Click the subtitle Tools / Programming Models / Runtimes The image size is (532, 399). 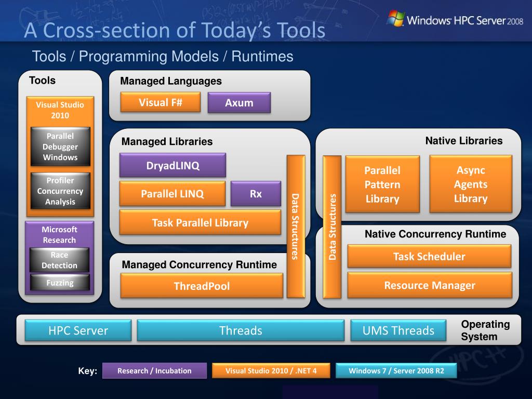click(163, 56)
